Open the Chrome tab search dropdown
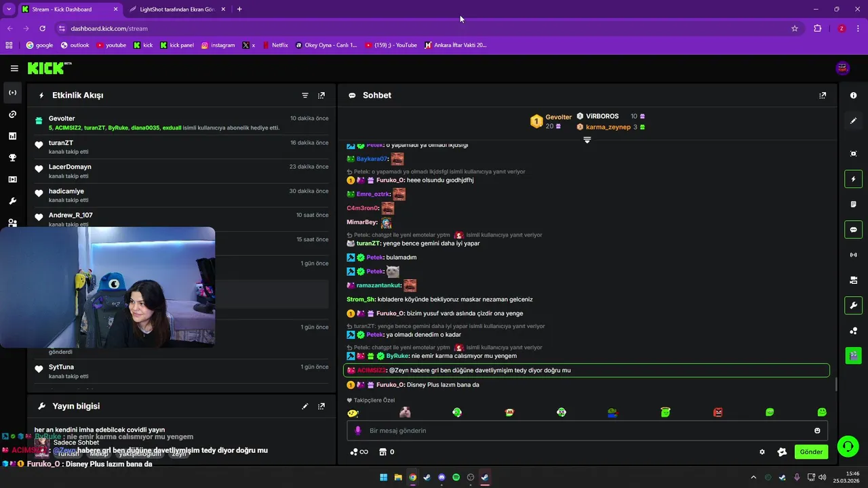Image resolution: width=868 pixels, height=488 pixels. 9,9
